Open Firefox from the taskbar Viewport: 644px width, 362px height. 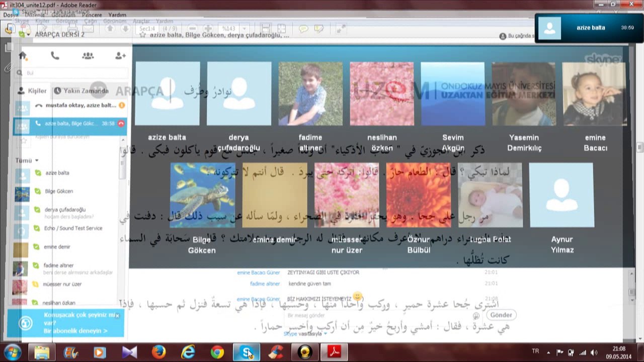[x=158, y=352]
